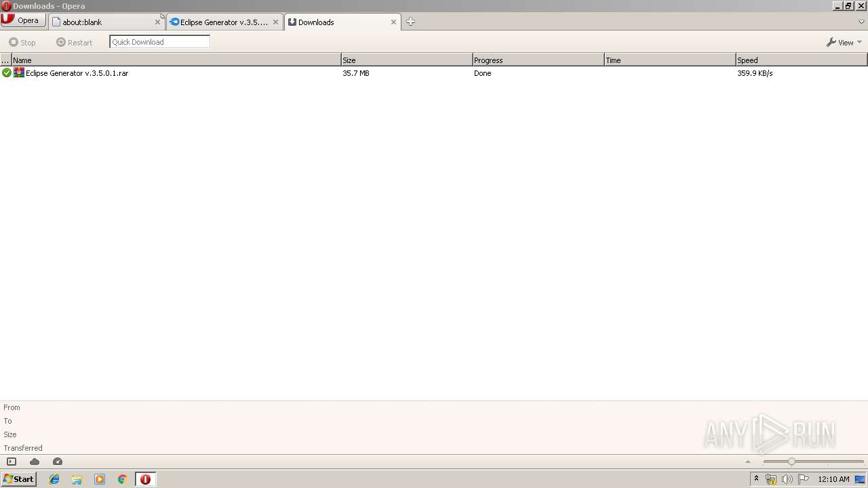Click the 35.7 MB size cell
Viewport: 868px width, 488px height.
point(356,73)
